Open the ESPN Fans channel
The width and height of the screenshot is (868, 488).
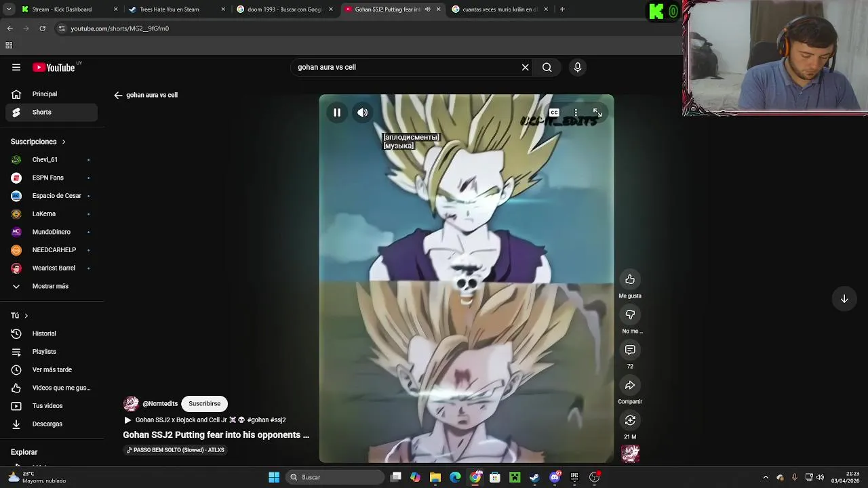coord(52,178)
